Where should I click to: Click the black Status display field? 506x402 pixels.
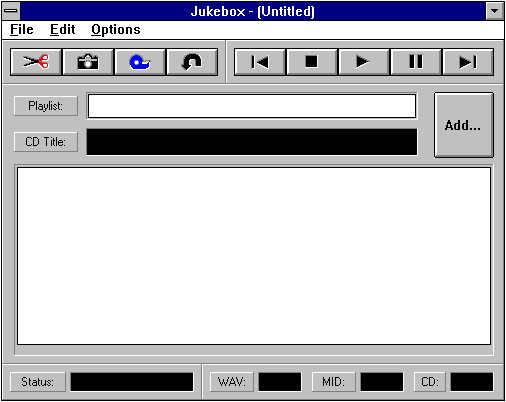pos(132,382)
